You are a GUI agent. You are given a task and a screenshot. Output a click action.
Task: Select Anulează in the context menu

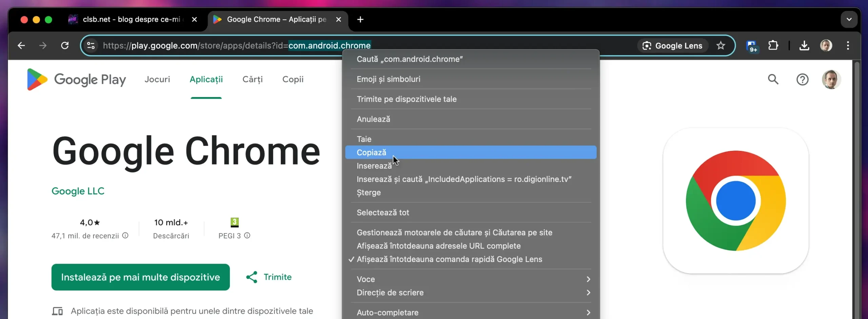[x=471, y=119]
